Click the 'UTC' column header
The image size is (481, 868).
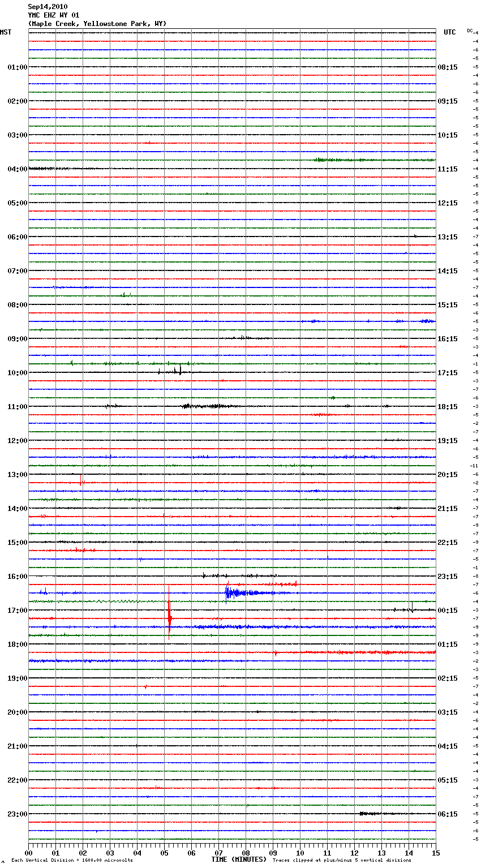[x=449, y=32]
